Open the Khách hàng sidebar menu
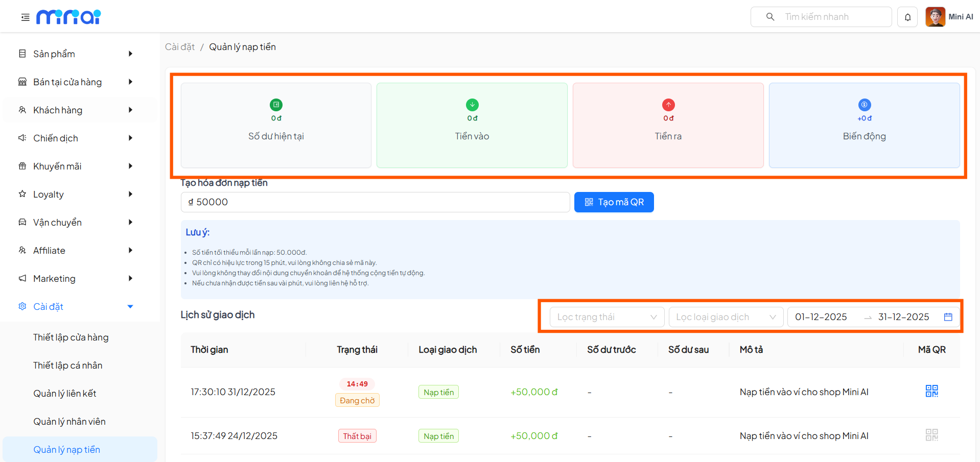 coord(58,110)
